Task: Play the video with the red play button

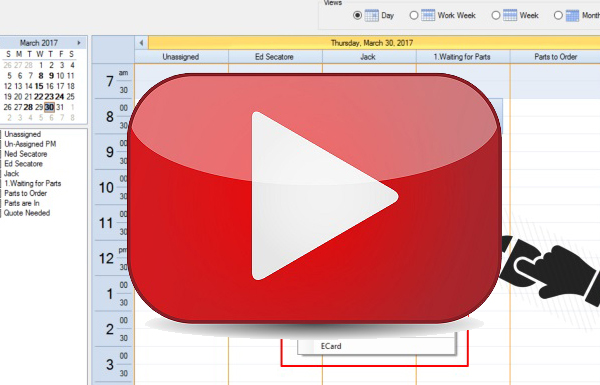Action: [x=315, y=198]
